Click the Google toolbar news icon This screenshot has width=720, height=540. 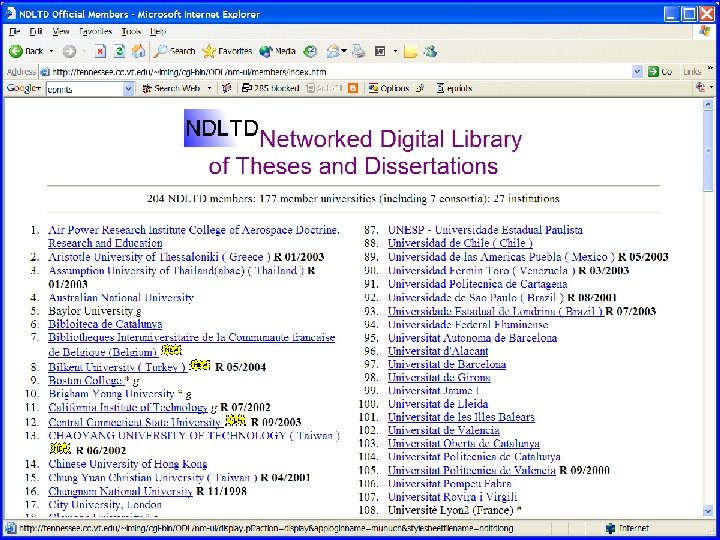coord(226,88)
